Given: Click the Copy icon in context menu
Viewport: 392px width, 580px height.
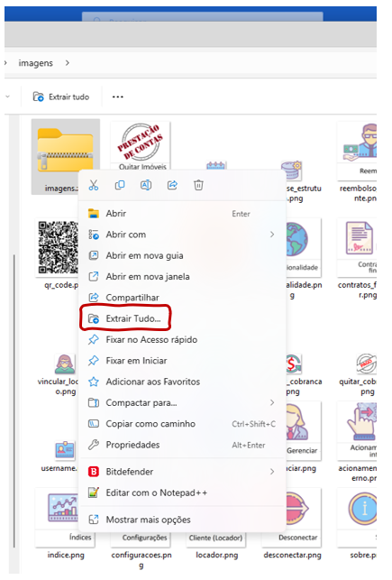Looking at the screenshot, I should pos(120,185).
